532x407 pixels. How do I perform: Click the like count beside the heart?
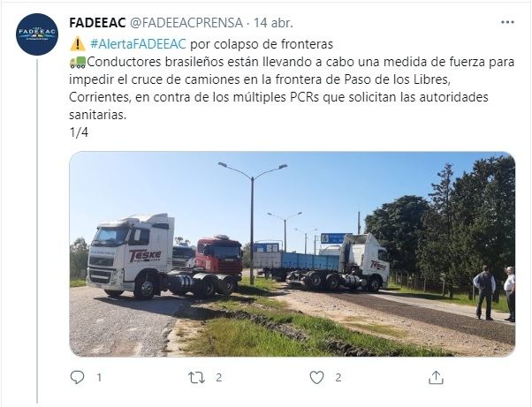coord(338,378)
